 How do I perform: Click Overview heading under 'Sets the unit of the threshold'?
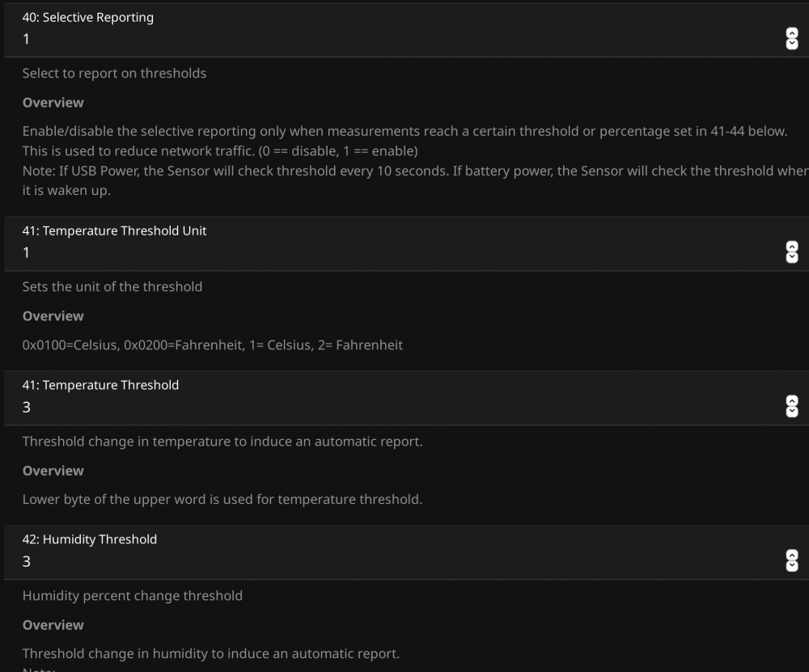point(53,316)
